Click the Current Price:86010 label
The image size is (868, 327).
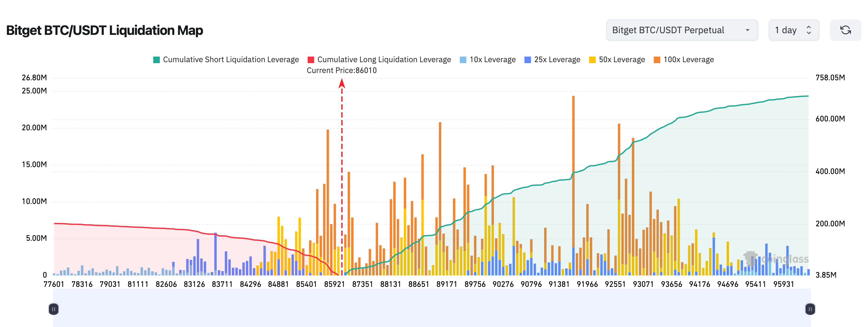341,70
